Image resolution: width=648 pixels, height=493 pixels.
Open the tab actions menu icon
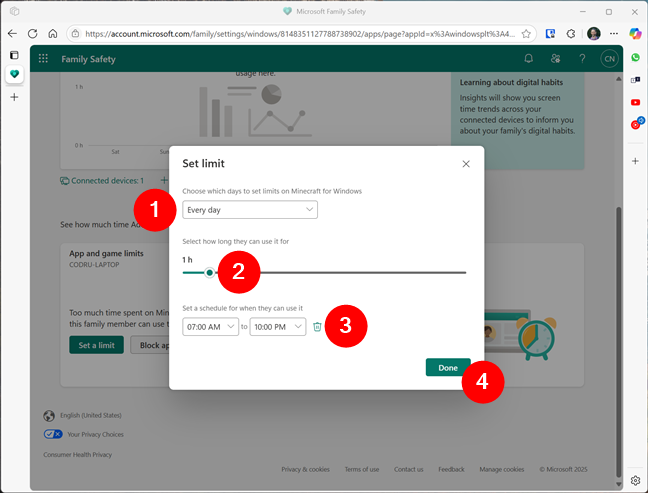click(14, 55)
